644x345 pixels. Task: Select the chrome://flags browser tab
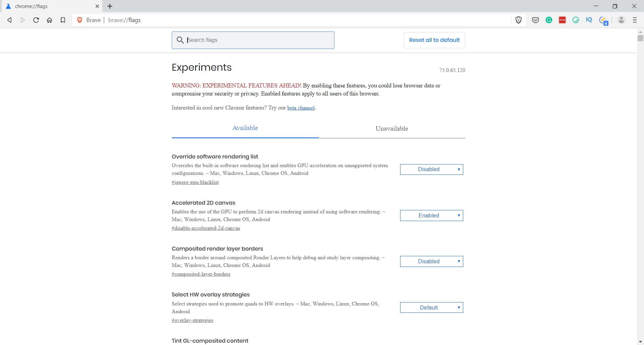point(52,6)
